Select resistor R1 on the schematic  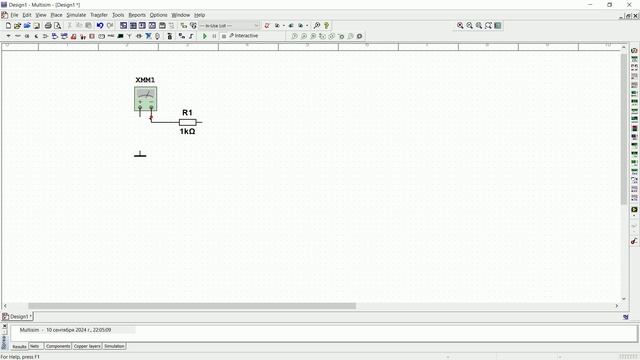point(188,122)
